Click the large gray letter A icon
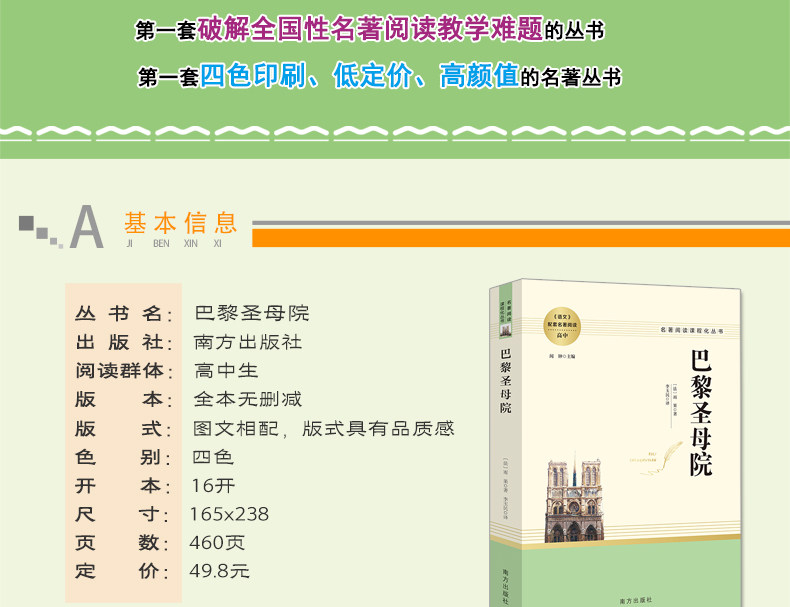The width and height of the screenshot is (790, 607). point(87,227)
